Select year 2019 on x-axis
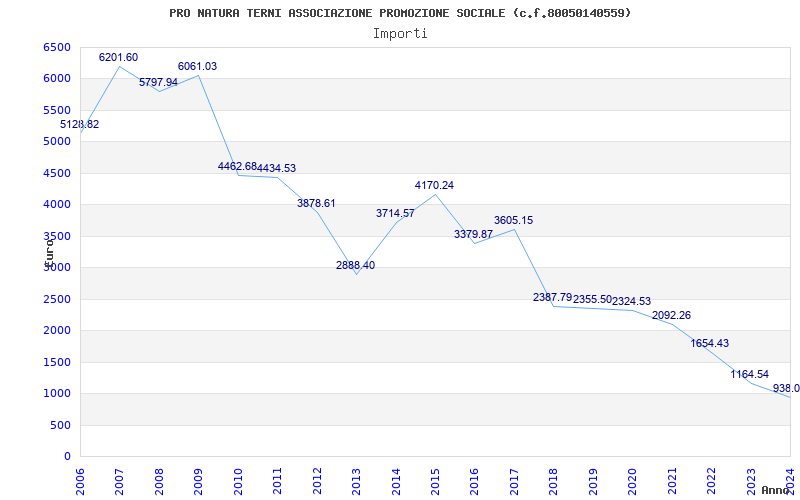The image size is (800, 500). pyautogui.click(x=593, y=482)
